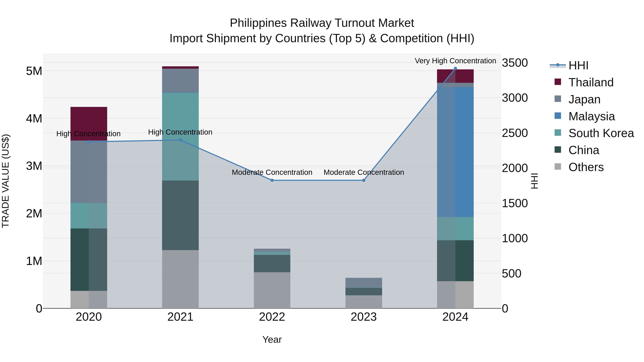Viewport: 644px width, 362px height.
Task: Toggle the Malaysia legend label
Action: 592,116
